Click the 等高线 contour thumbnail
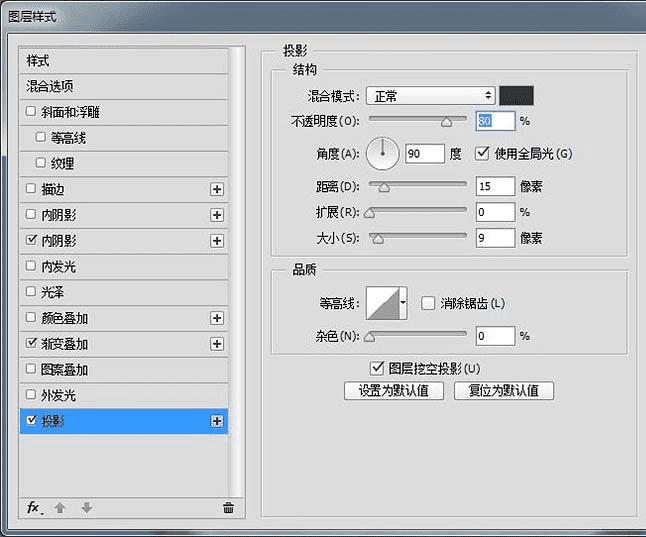 383,303
